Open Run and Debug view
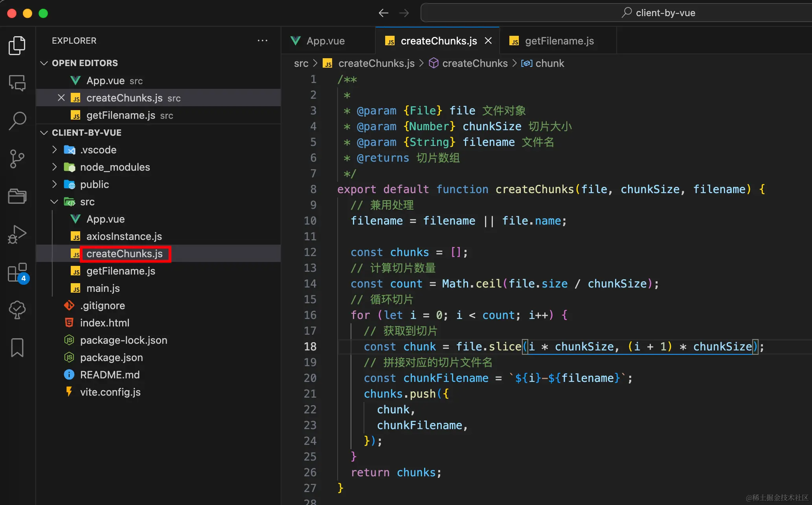This screenshot has width=812, height=505. 17,234
